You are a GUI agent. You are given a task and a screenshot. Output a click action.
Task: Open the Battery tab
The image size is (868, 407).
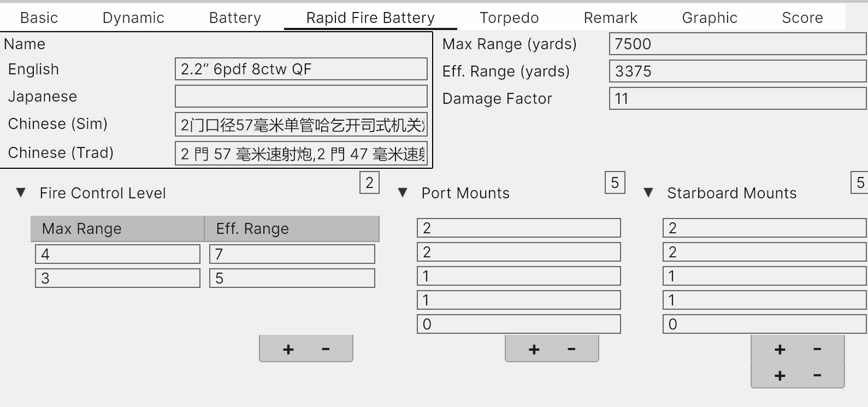[235, 17]
